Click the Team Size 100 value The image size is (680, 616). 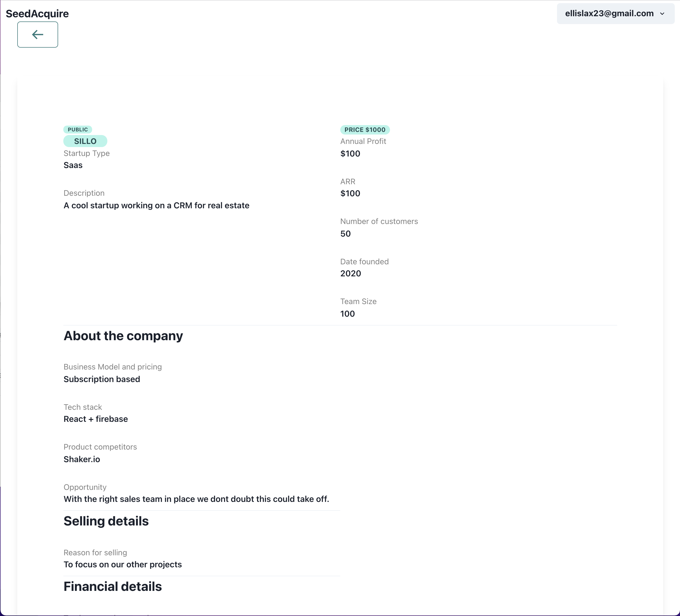[x=347, y=313]
